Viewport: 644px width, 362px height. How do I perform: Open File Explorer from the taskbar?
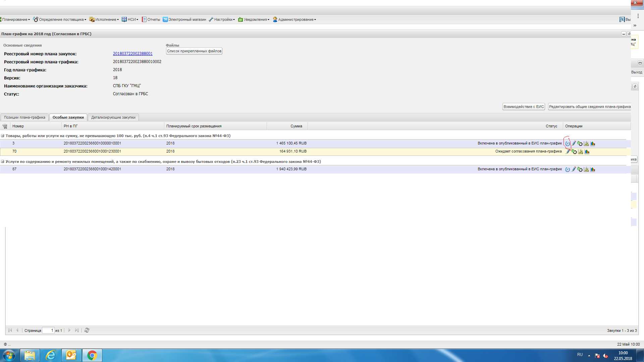tap(30, 355)
